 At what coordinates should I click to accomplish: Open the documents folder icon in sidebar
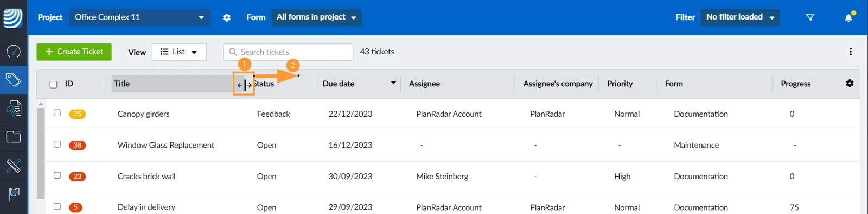coord(14,137)
